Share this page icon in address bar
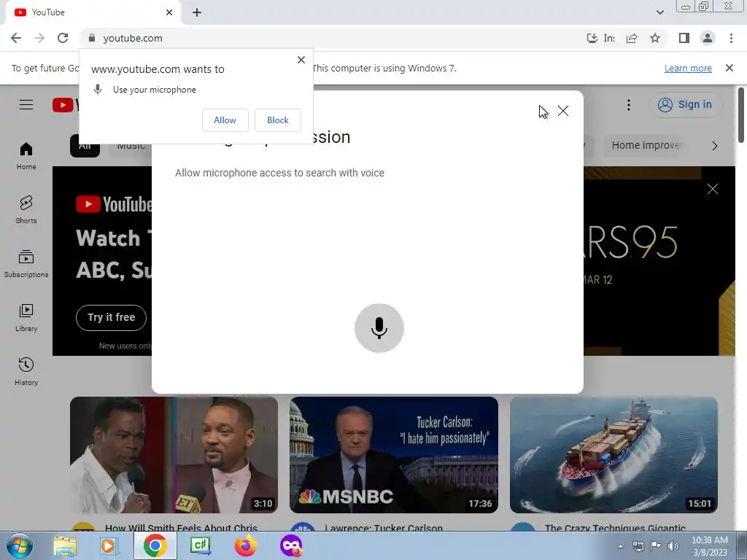Image resolution: width=747 pixels, height=560 pixels. (x=632, y=38)
